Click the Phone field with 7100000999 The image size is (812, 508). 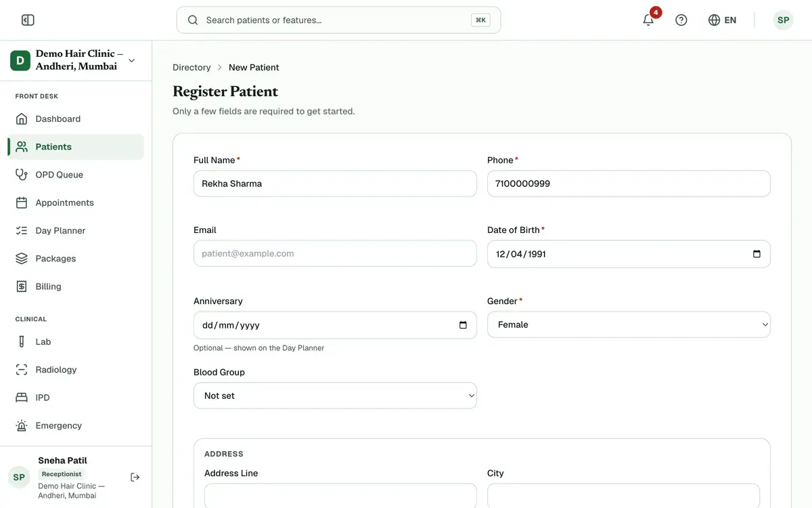(629, 184)
